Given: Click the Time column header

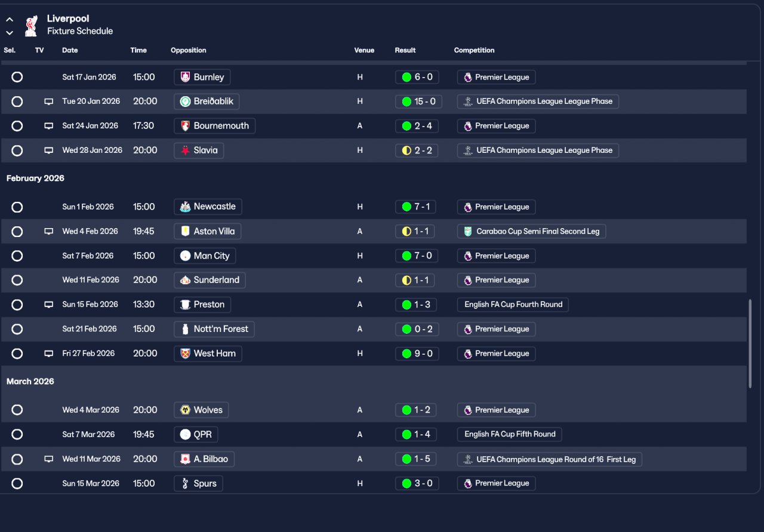Looking at the screenshot, I should tap(138, 50).
